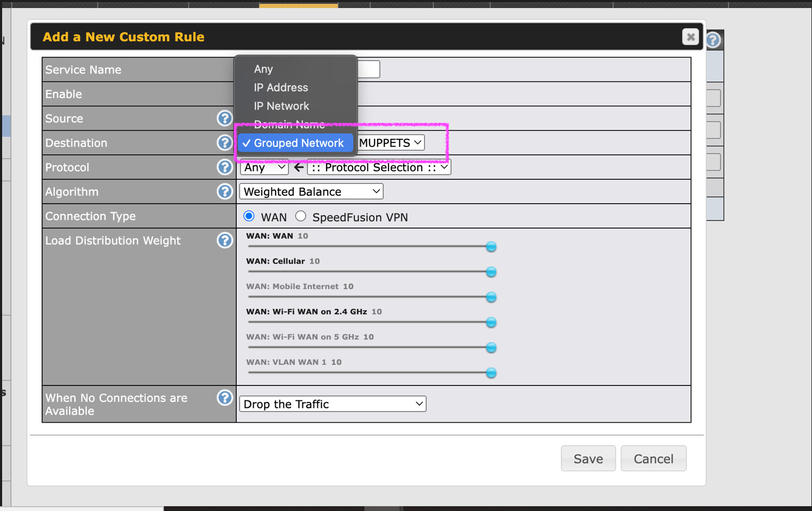Click the Algorithm help question mark
The width and height of the screenshot is (812, 511).
click(225, 191)
